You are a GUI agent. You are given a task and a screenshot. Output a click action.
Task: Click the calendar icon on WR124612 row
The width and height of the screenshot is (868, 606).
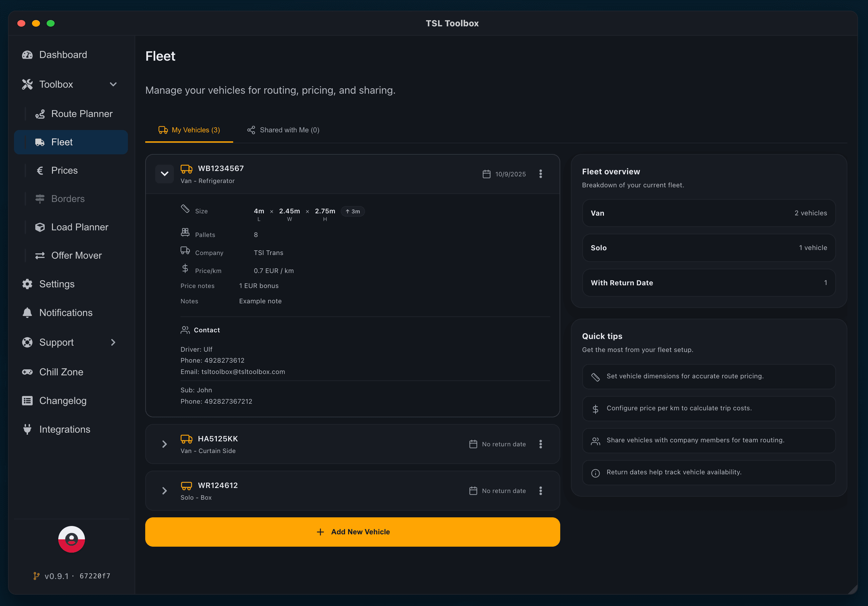(x=473, y=491)
